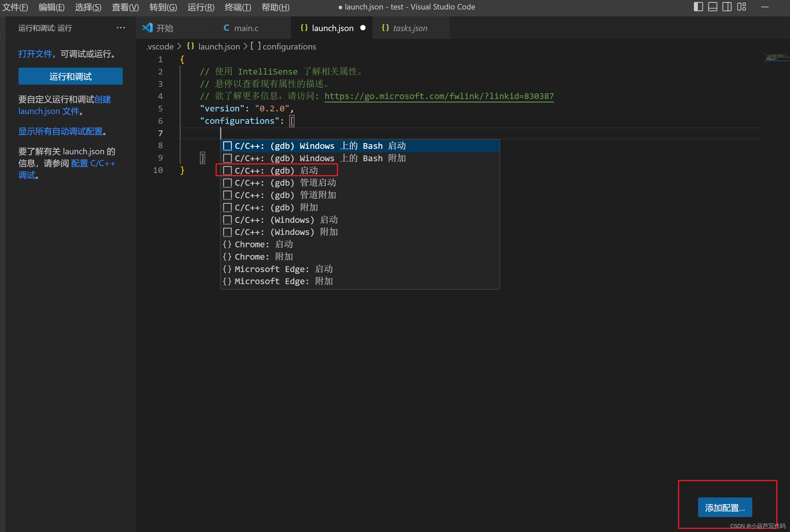This screenshot has width=790, height=532.
Task: Click braces icon beside Chrome: 启动
Action: [x=227, y=244]
